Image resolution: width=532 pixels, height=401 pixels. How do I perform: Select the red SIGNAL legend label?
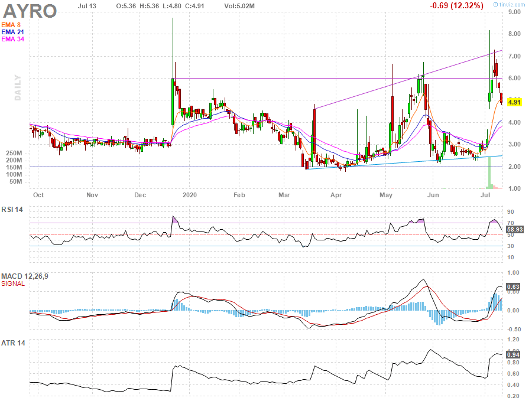tap(13, 283)
